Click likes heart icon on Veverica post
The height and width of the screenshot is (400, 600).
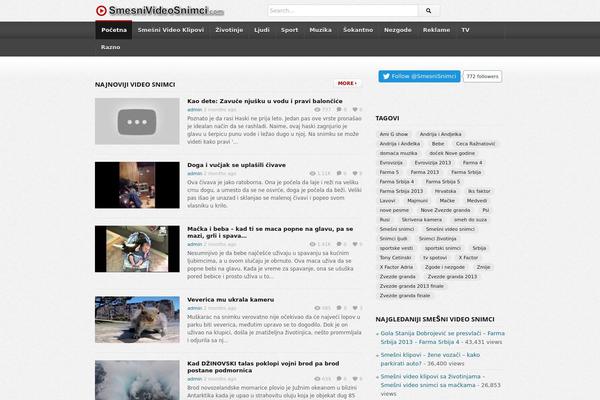click(355, 308)
